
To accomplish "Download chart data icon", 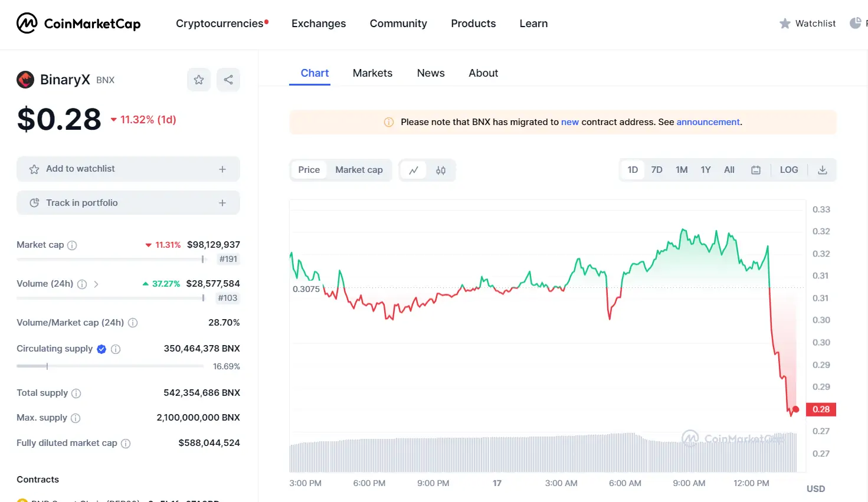I will tap(823, 170).
